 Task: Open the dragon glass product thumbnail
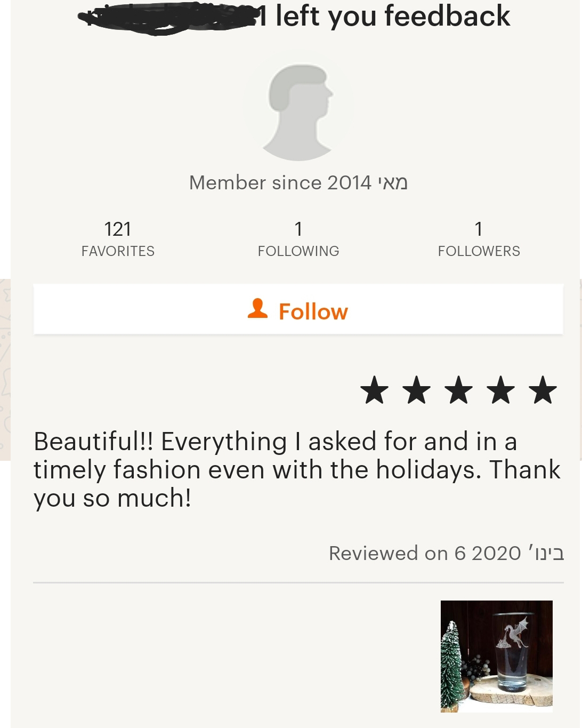click(497, 657)
